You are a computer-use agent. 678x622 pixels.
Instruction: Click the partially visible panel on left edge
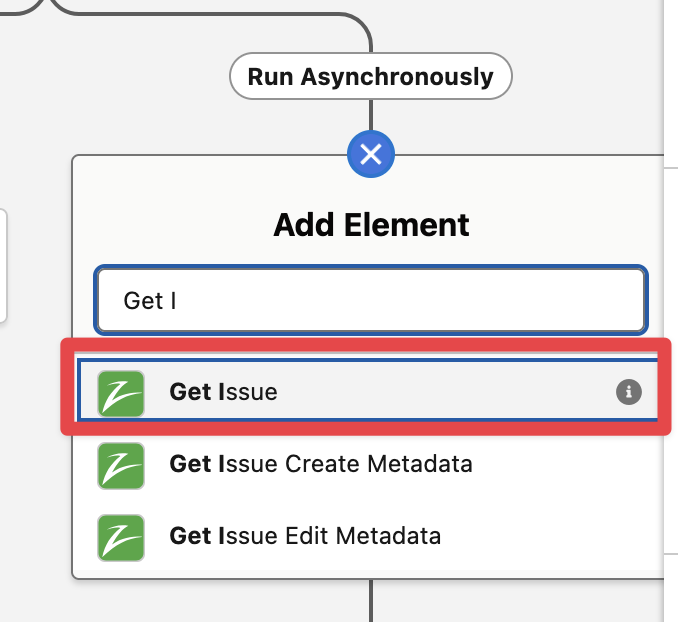3,266
